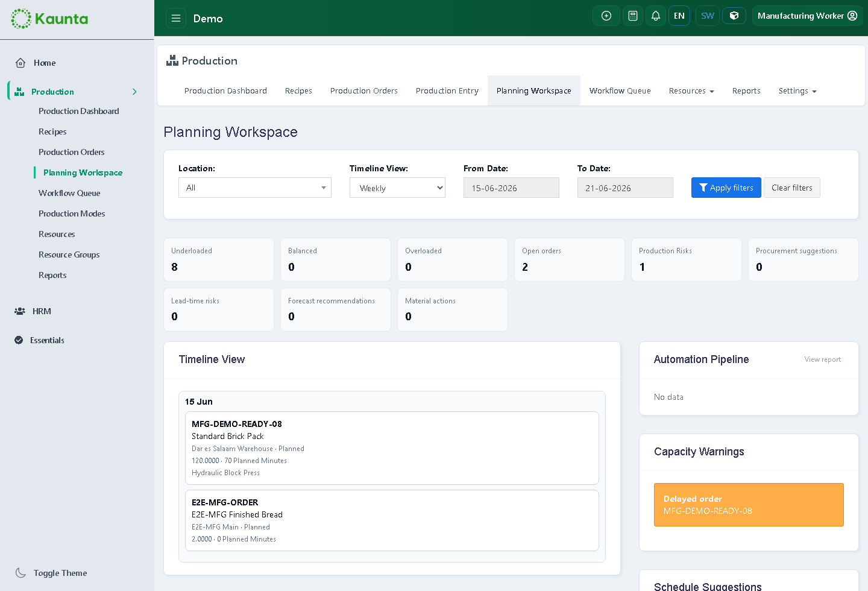868x591 pixels.
Task: Click the Production Risks stat card
Action: 687,259
